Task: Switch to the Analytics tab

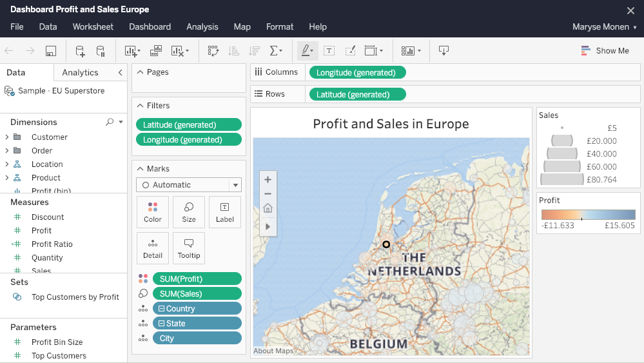Action: point(80,73)
